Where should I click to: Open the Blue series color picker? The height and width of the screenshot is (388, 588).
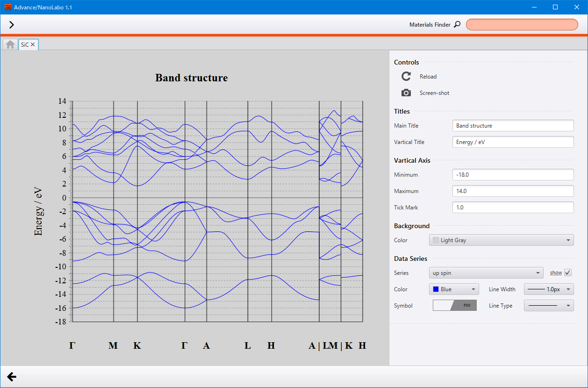(454, 289)
